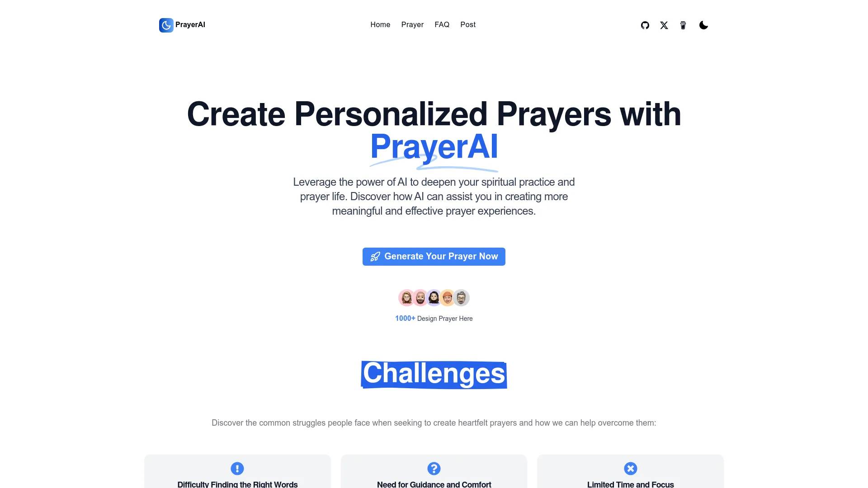The image size is (868, 488).
Task: Open the Prayer navigation dropdown
Action: (x=412, y=24)
